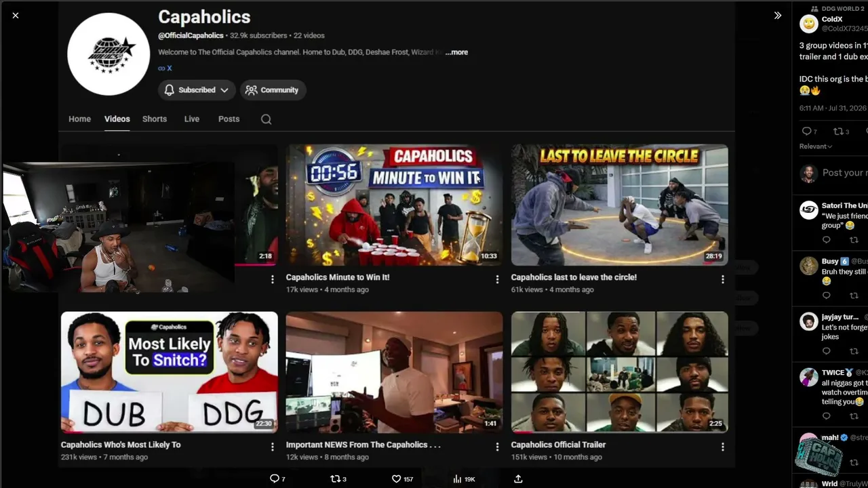Repost Busy's comment
This screenshot has height=488, width=868.
click(x=854, y=296)
